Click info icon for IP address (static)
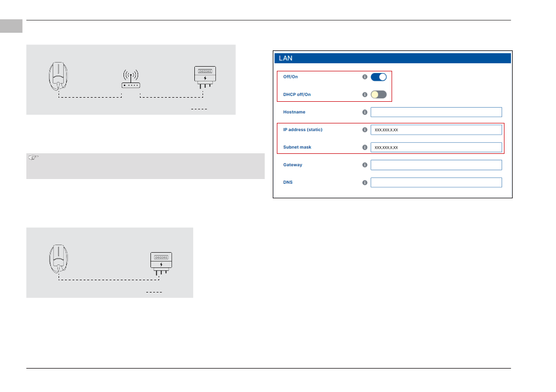The height and width of the screenshot is (392, 556). click(365, 130)
